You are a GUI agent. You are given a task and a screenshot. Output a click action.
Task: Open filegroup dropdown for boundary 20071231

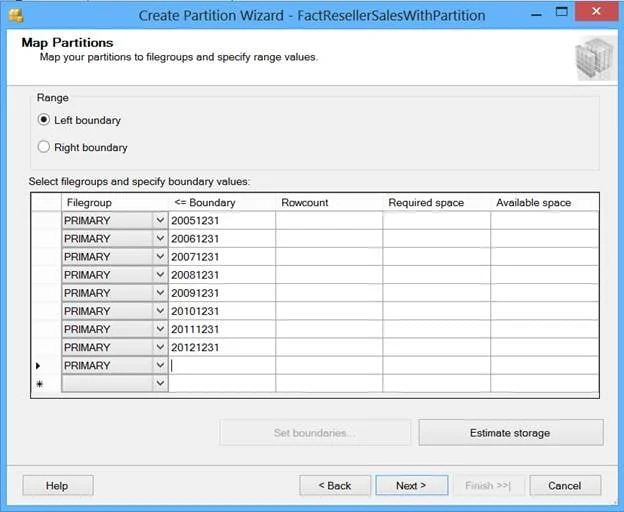(160, 257)
